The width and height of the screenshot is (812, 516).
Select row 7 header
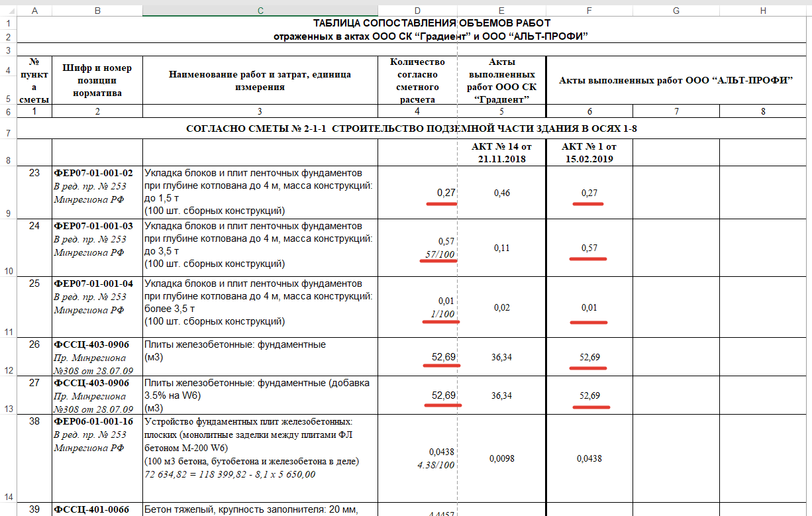[8, 134]
